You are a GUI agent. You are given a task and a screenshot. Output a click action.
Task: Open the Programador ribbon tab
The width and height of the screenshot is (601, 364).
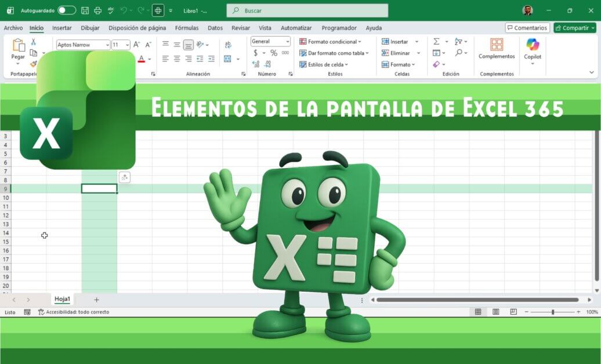[339, 28]
